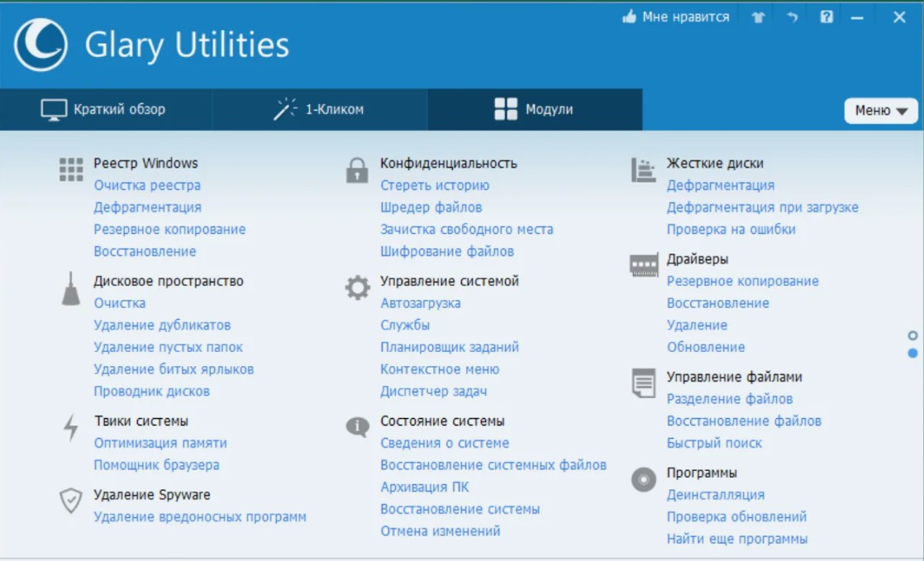
Task: Launch Шредер файлов tool
Action: click(x=431, y=207)
